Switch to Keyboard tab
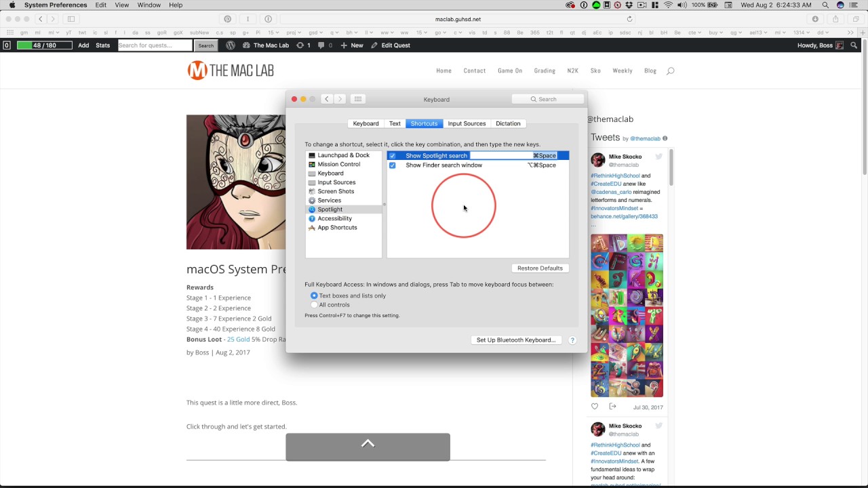The height and width of the screenshot is (488, 868). tap(366, 123)
